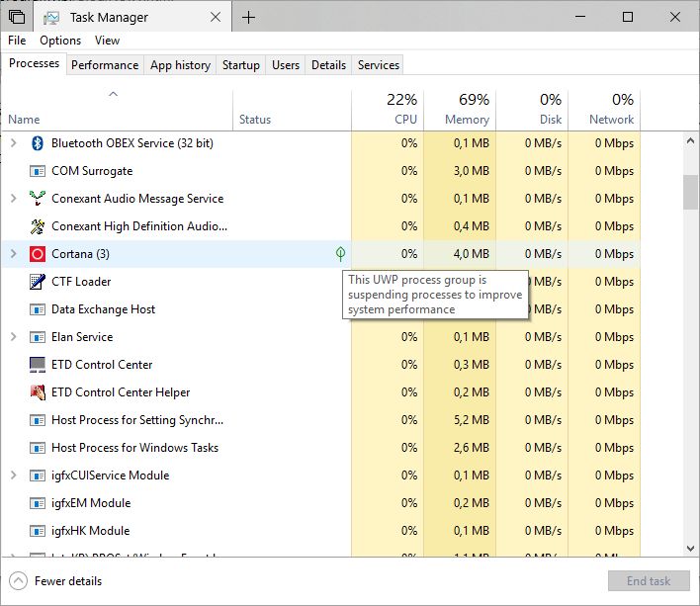Sort processes by Network column header
The image size is (700, 606).
[x=604, y=111]
